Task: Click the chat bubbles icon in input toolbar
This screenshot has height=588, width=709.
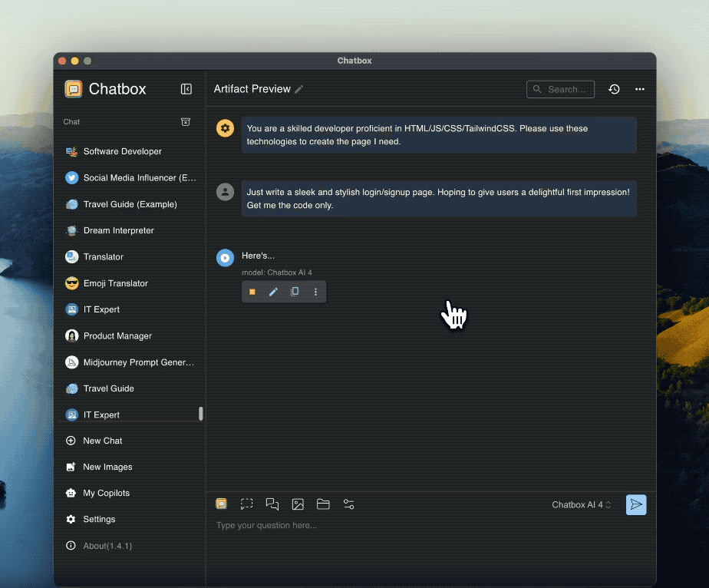Action: 272,504
